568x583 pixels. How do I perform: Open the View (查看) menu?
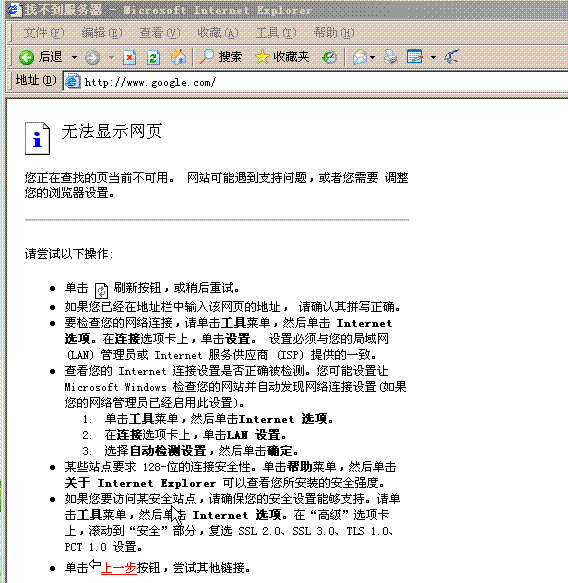tap(160, 33)
